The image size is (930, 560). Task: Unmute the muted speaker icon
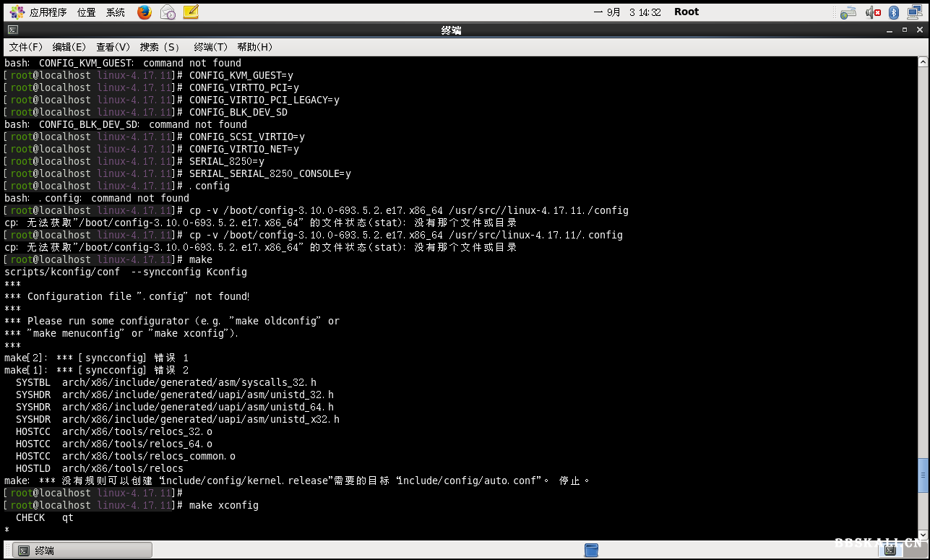872,12
